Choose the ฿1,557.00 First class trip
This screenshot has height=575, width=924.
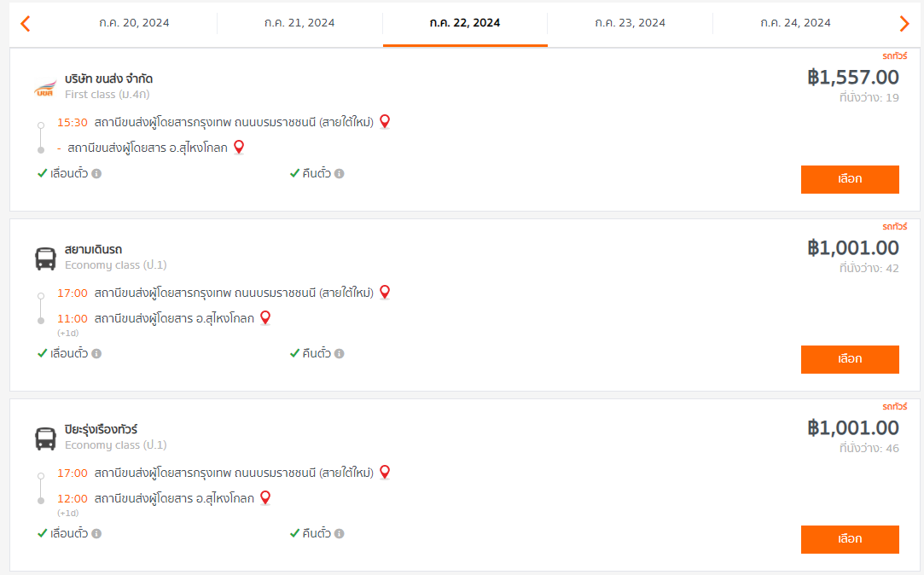point(850,179)
